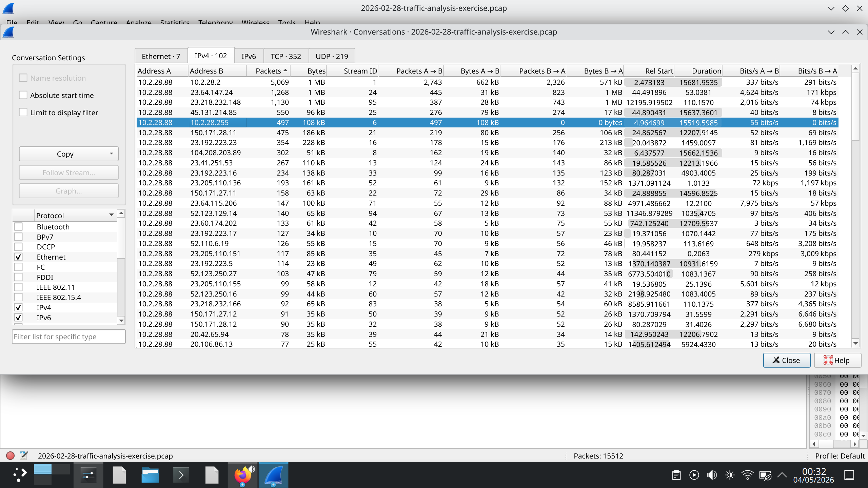Switch to the TCP · 352 tab

286,56
